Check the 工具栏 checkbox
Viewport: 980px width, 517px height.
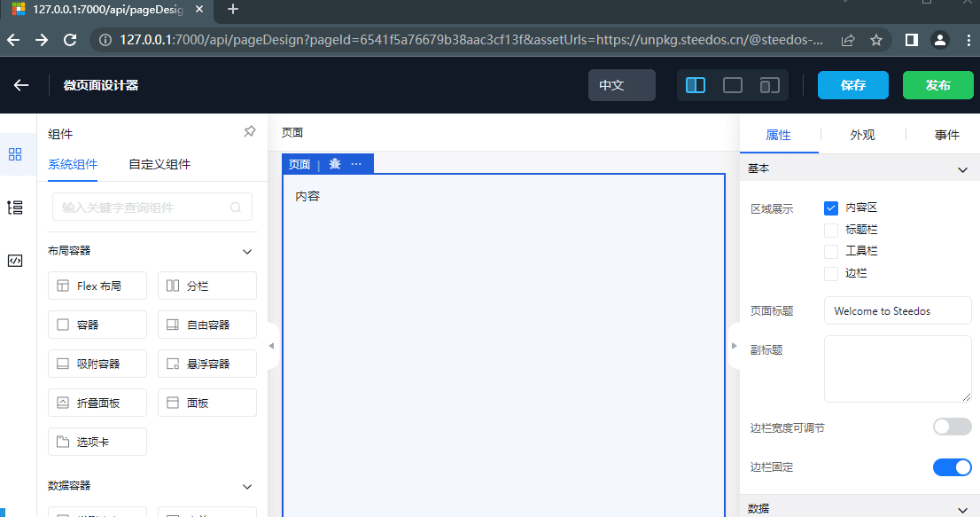tap(831, 252)
